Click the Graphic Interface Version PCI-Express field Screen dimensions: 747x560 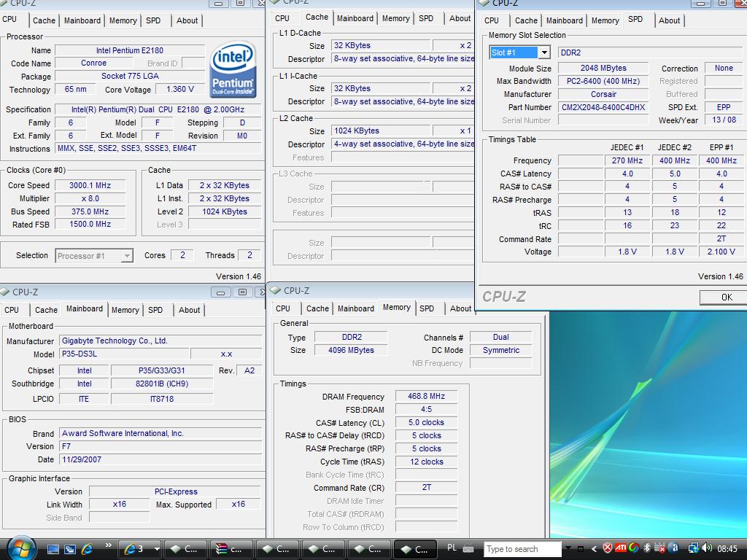(x=175, y=491)
